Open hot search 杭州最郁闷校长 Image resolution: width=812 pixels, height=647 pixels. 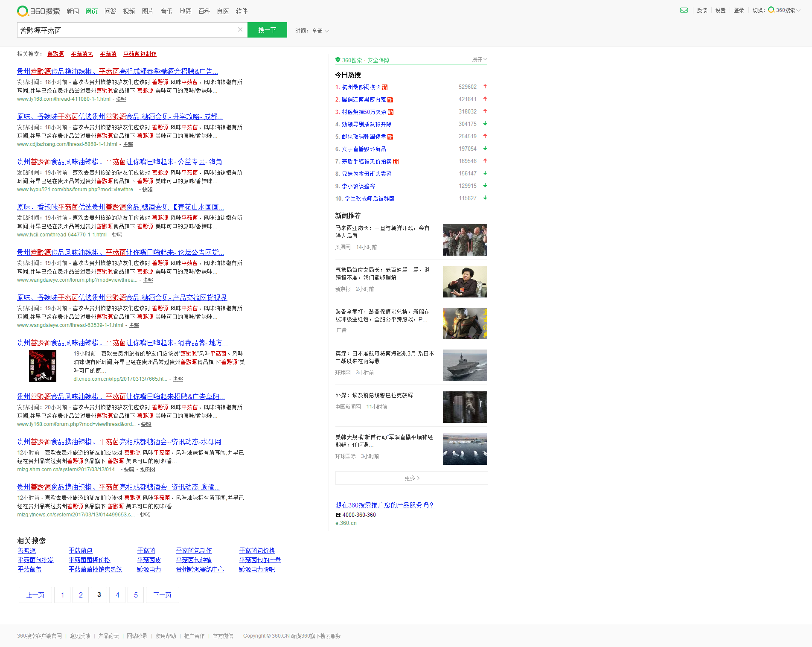[361, 87]
